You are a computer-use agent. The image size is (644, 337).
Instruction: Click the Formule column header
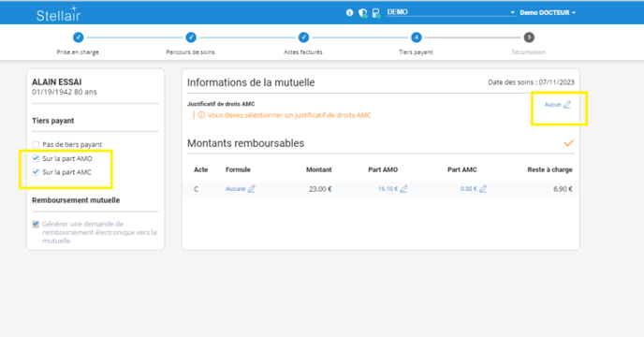tap(238, 169)
